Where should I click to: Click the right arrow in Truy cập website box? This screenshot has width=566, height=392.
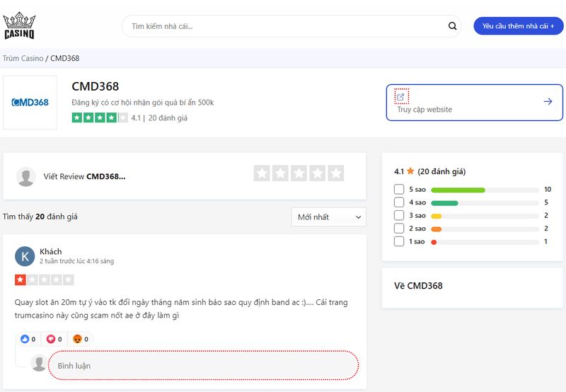[548, 101]
